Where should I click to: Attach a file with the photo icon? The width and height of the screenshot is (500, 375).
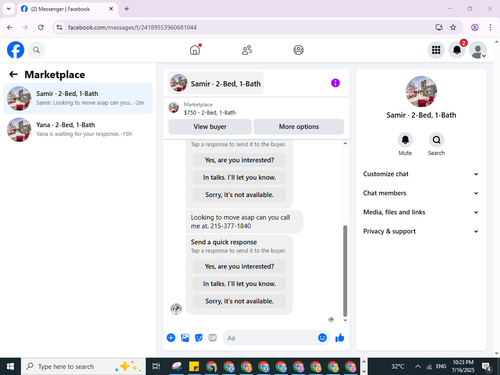[x=185, y=338]
